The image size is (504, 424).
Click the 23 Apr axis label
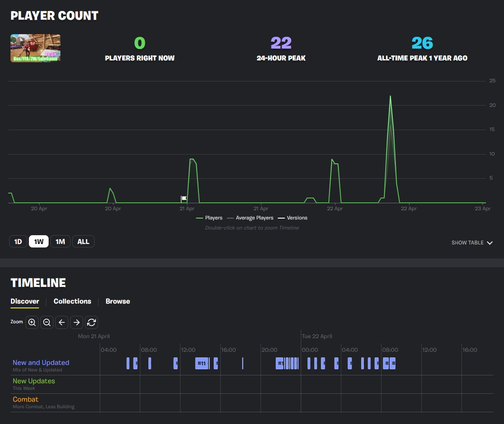(x=483, y=208)
